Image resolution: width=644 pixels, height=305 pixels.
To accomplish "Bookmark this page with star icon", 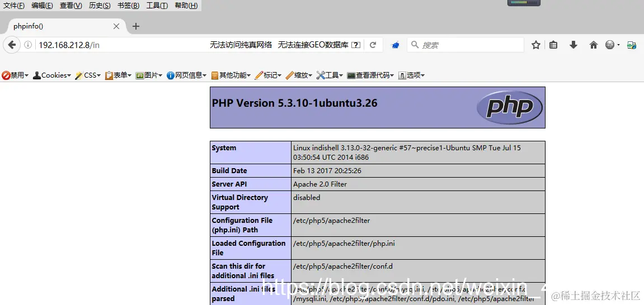I will [536, 45].
